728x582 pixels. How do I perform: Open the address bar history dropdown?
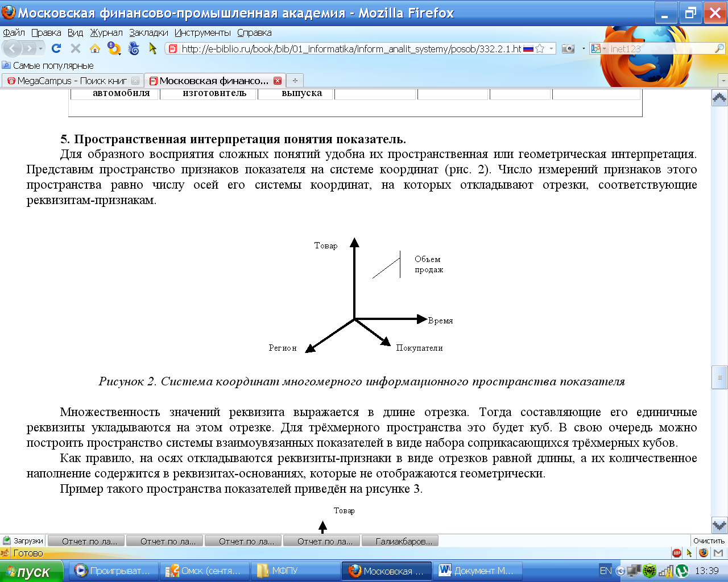pos(551,49)
